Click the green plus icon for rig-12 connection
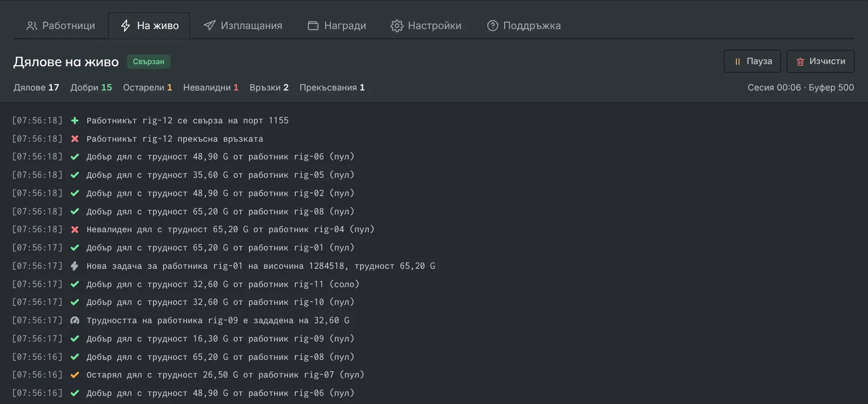 75,121
